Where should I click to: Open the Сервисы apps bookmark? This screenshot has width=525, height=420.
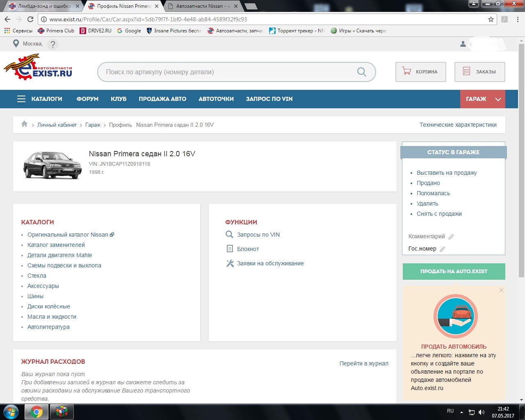click(18, 31)
